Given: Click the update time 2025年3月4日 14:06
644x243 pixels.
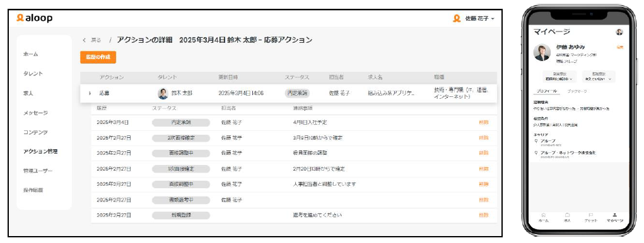Looking at the screenshot, I should coord(241,93).
